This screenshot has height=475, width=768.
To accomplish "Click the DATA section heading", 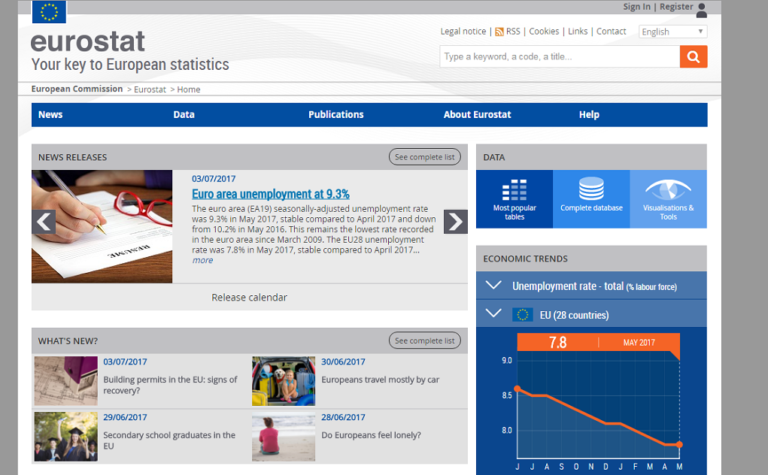I will click(494, 157).
